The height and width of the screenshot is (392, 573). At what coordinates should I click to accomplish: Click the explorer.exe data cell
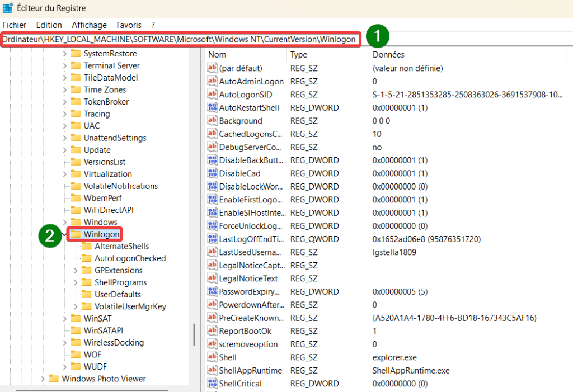coord(394,357)
